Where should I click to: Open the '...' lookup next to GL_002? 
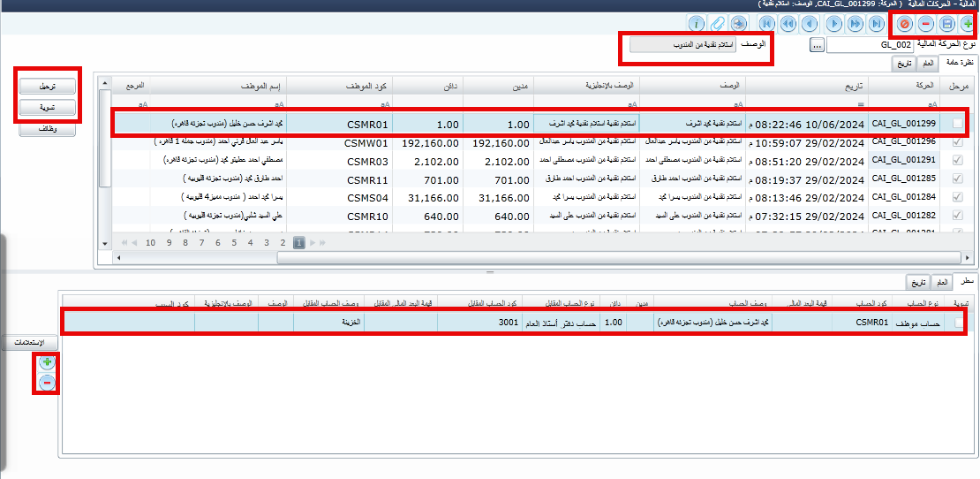tap(817, 44)
